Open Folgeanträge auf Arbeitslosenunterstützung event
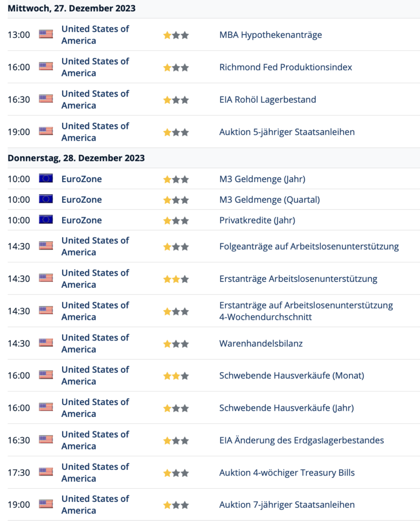 pos(309,246)
